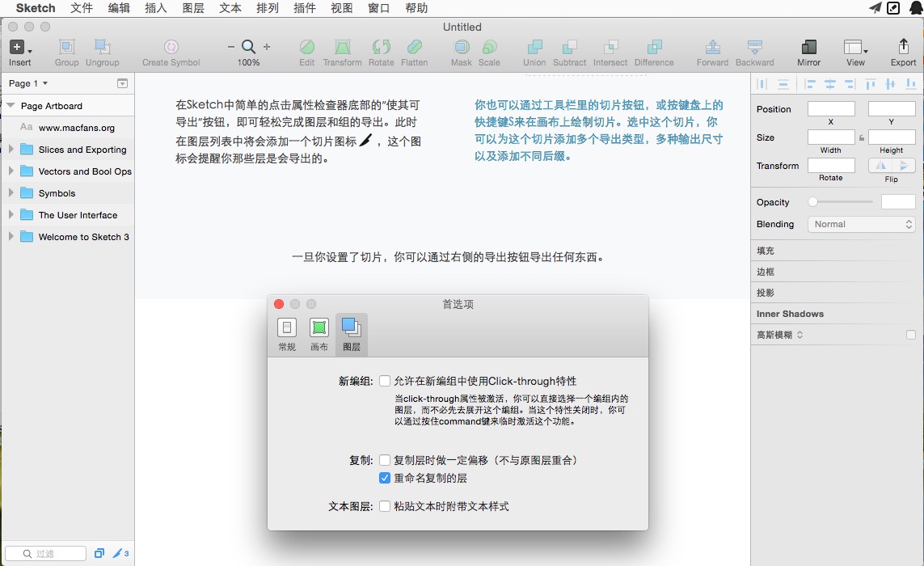Image resolution: width=924 pixels, height=566 pixels.
Task: Click the Width size field
Action: (831, 137)
